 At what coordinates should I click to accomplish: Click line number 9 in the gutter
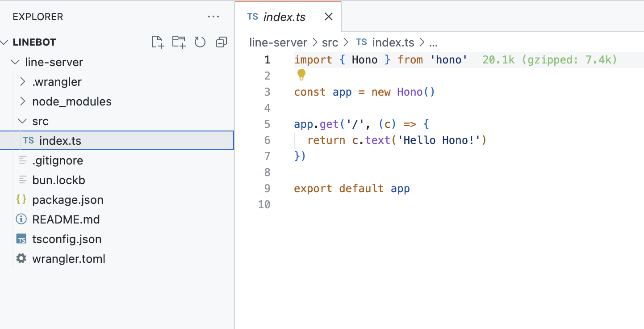point(267,189)
